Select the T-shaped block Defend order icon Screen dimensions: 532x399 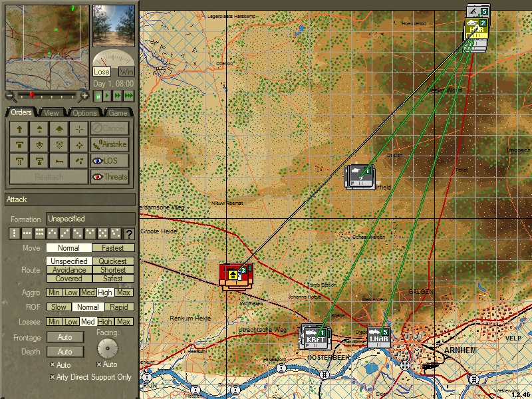[19, 145]
